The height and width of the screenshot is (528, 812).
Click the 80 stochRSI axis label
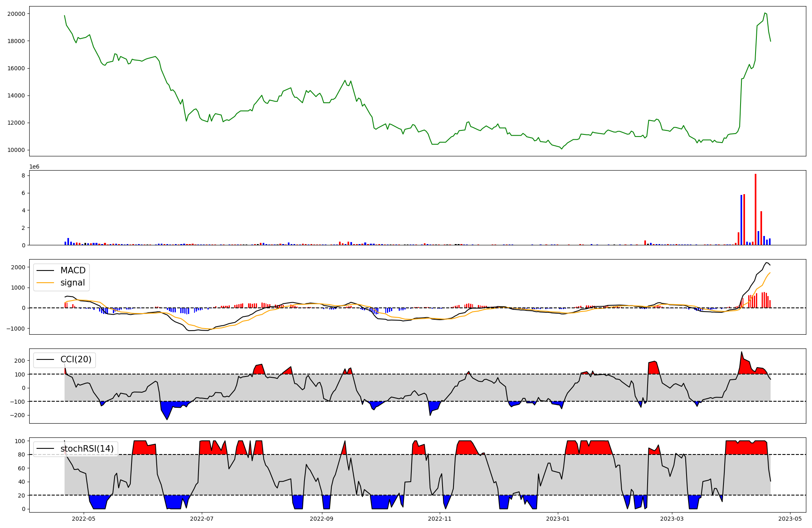tap(22, 455)
